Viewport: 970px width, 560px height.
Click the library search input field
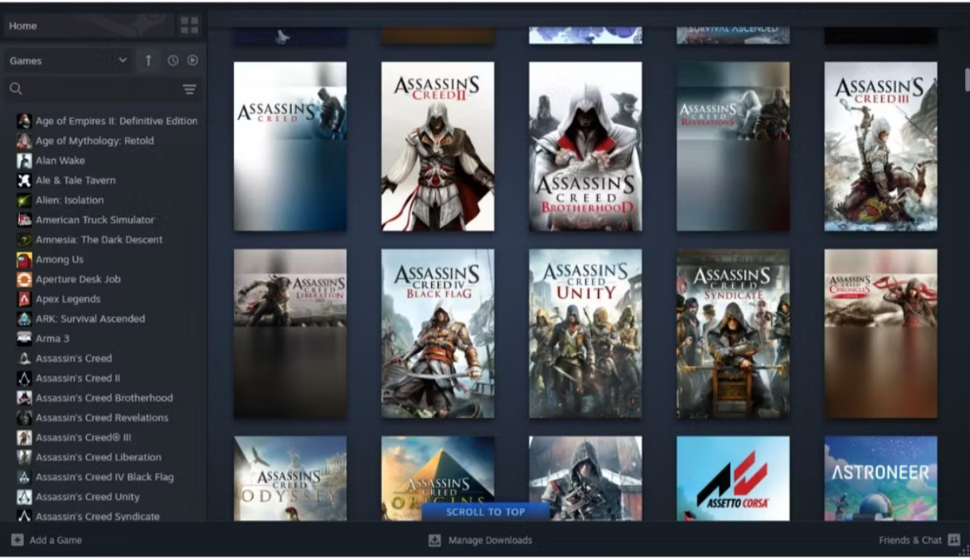pos(103,89)
